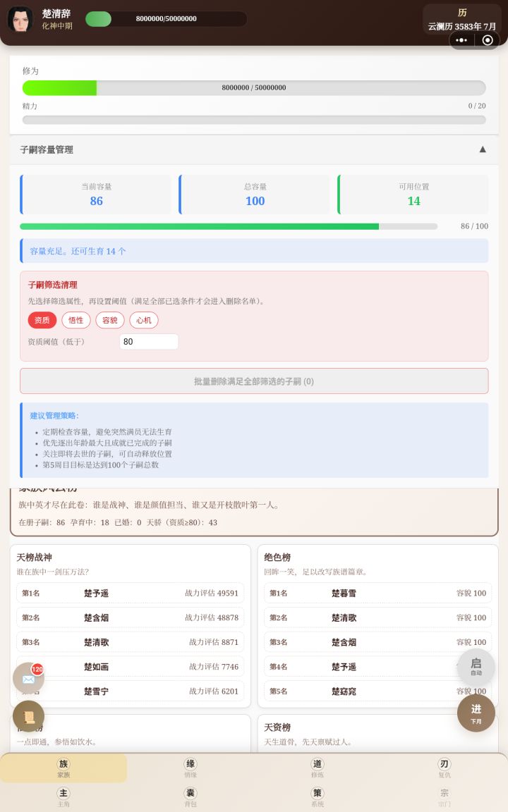
Task: Open the mini-program more options menu
Action: [x=461, y=40]
